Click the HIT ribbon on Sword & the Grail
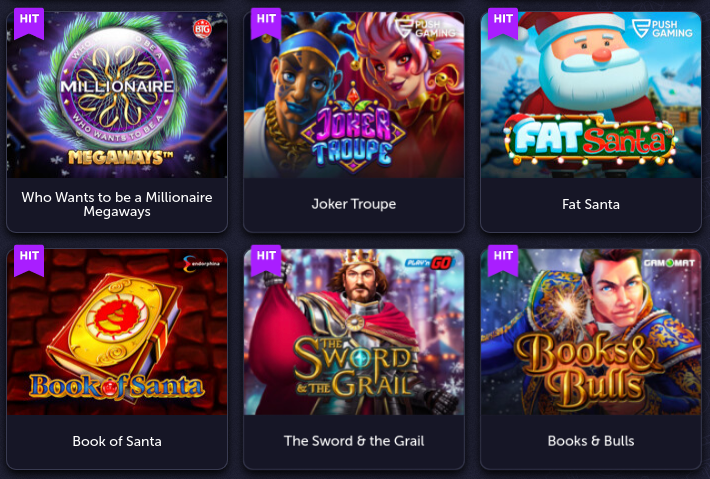Screen dimensions: 710x479 pos(266,260)
